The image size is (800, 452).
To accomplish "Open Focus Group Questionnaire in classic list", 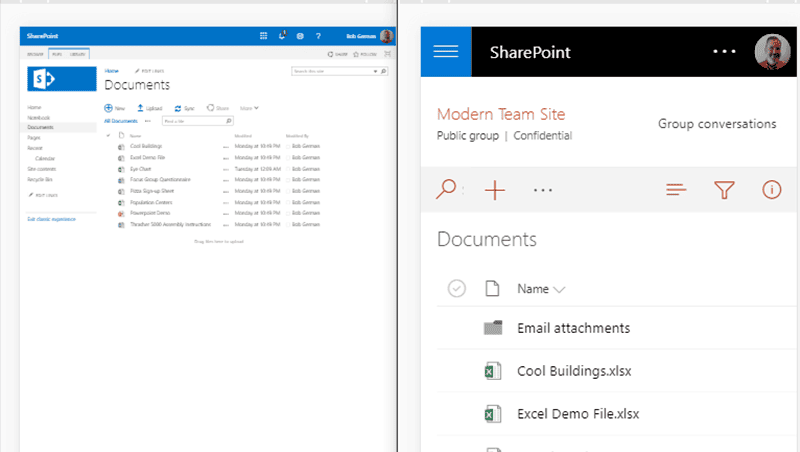I will pyautogui.click(x=160, y=180).
